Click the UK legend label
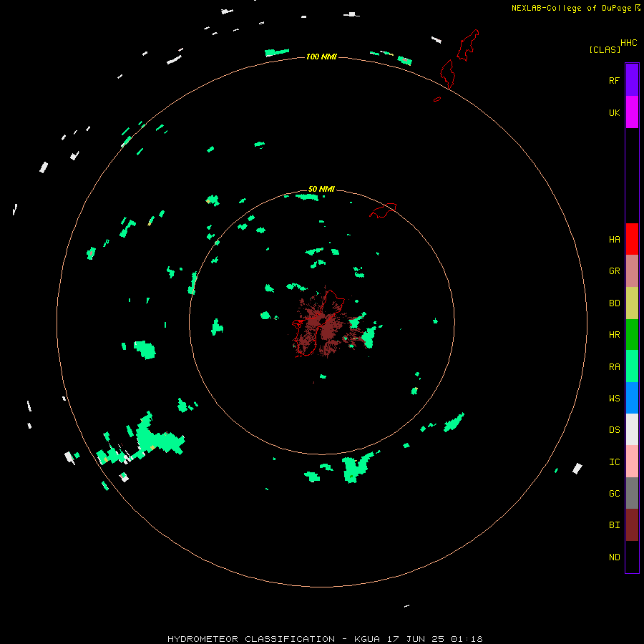The width and height of the screenshot is (644, 644). (614, 112)
